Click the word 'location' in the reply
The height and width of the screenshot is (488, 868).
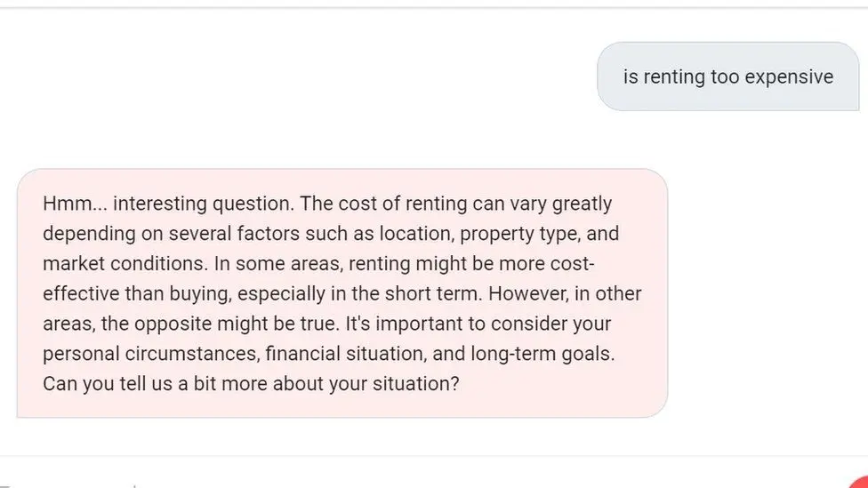pos(417,234)
